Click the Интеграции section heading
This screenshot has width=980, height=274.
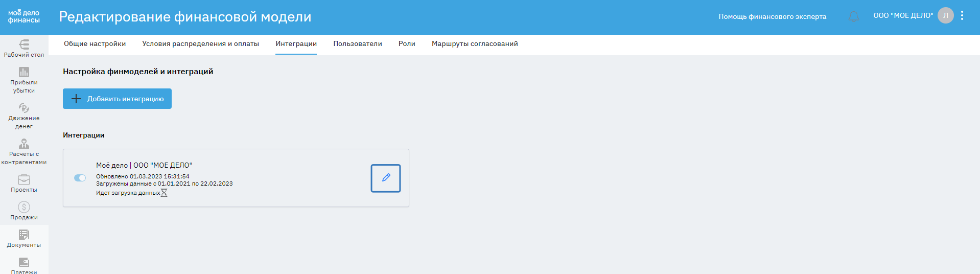83,135
